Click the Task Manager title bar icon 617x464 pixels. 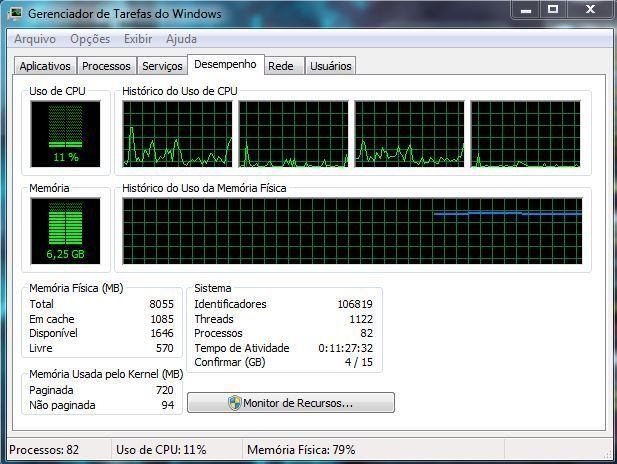pos(15,14)
